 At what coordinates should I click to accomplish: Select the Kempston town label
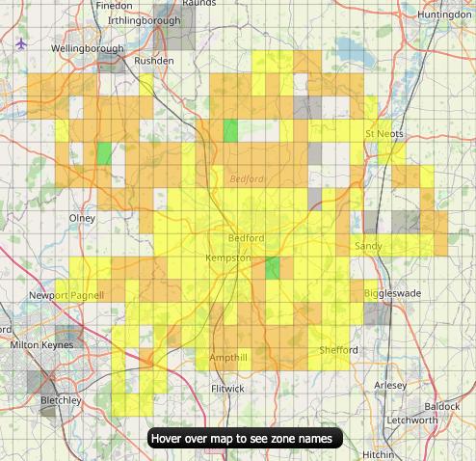pos(228,258)
